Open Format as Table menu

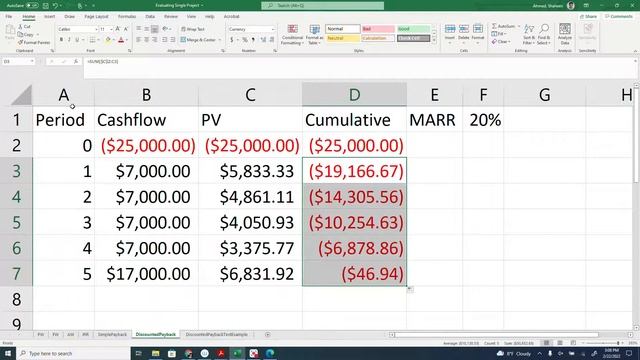coord(314,34)
